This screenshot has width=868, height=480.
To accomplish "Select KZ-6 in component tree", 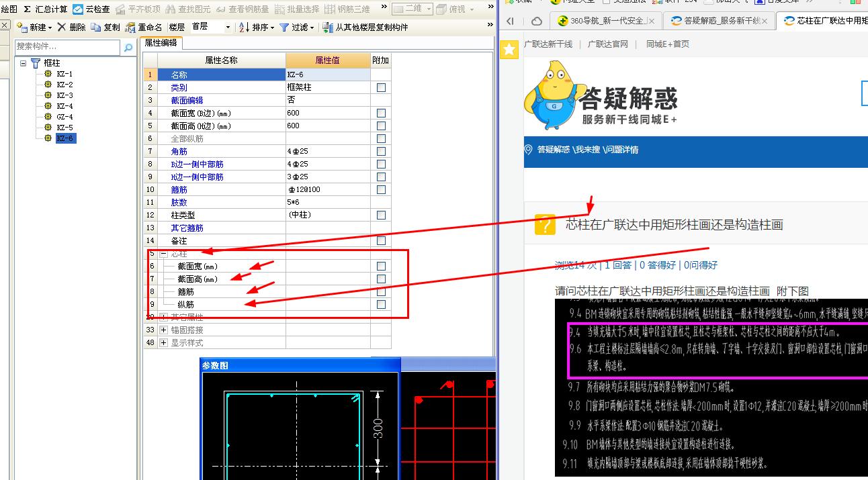I will click(65, 138).
